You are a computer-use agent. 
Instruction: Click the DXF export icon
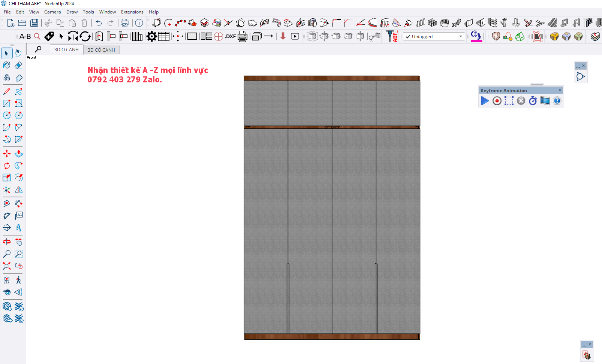[230, 36]
